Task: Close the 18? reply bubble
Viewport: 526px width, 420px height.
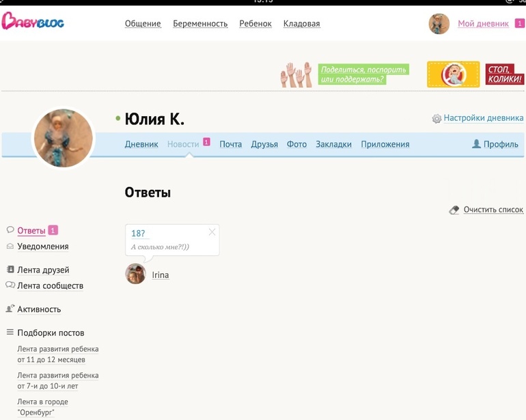Action: 212,232
